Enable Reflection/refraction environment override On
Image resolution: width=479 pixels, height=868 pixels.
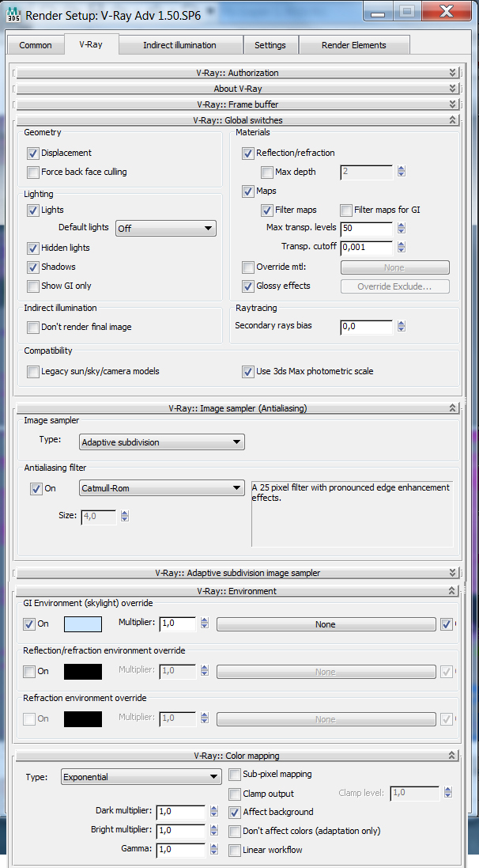pyautogui.click(x=28, y=672)
